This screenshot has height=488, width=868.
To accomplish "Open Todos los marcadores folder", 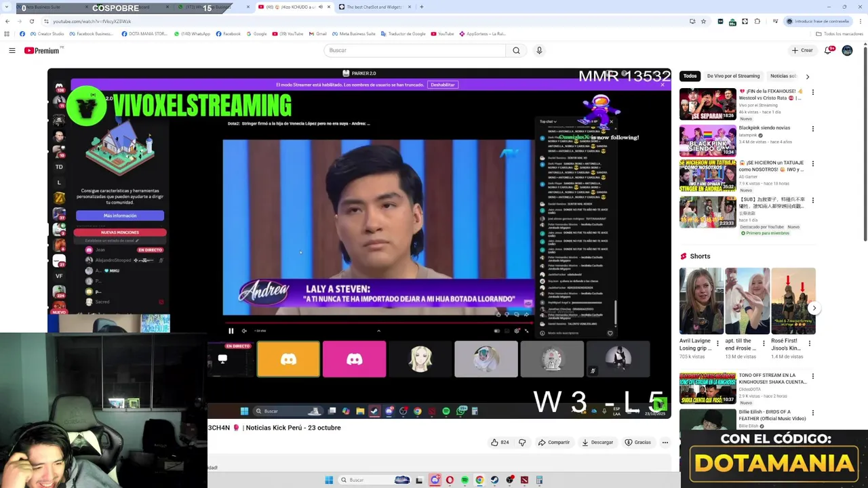I will [x=840, y=34].
